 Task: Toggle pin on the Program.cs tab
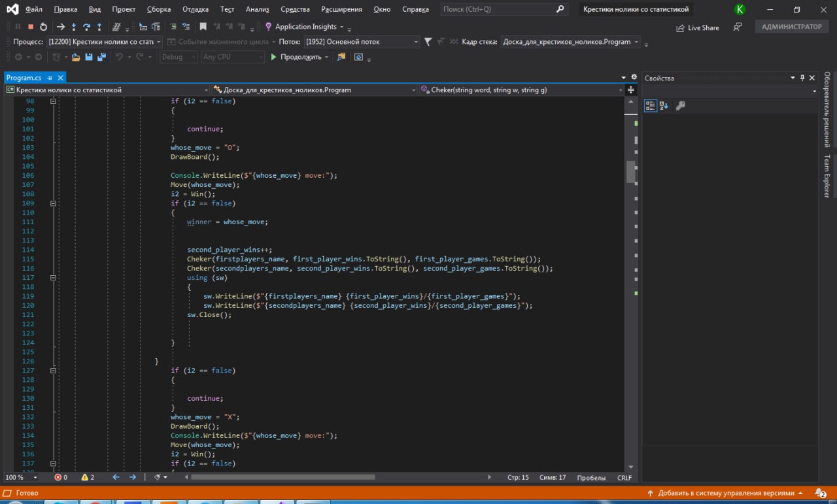pos(50,78)
